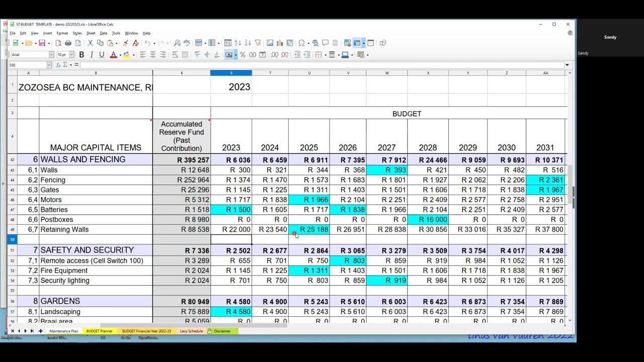The image size is (644, 362).
Task: Switch to Disclaimer sheet tab
Action: tap(222, 331)
